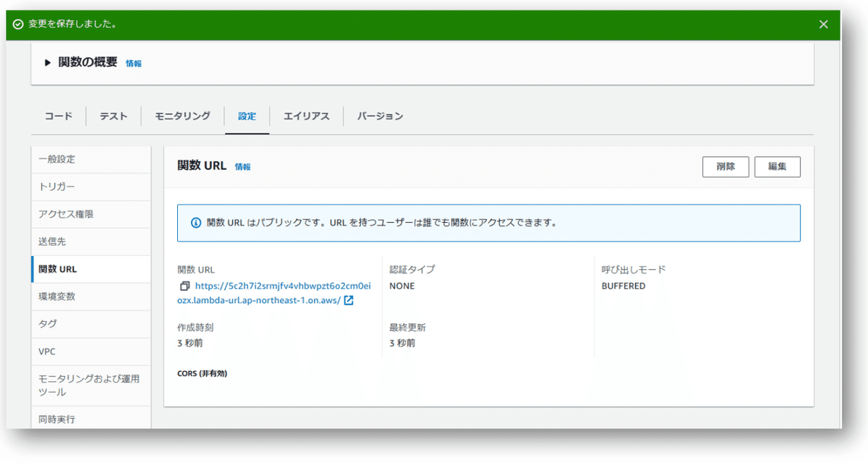The image size is (868, 465).
Task: Open アクセス権限 in the sidebar
Action: [91, 214]
